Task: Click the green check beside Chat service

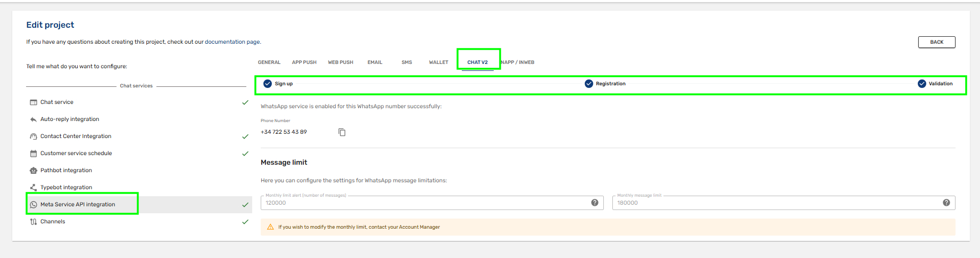Action: coord(245,102)
